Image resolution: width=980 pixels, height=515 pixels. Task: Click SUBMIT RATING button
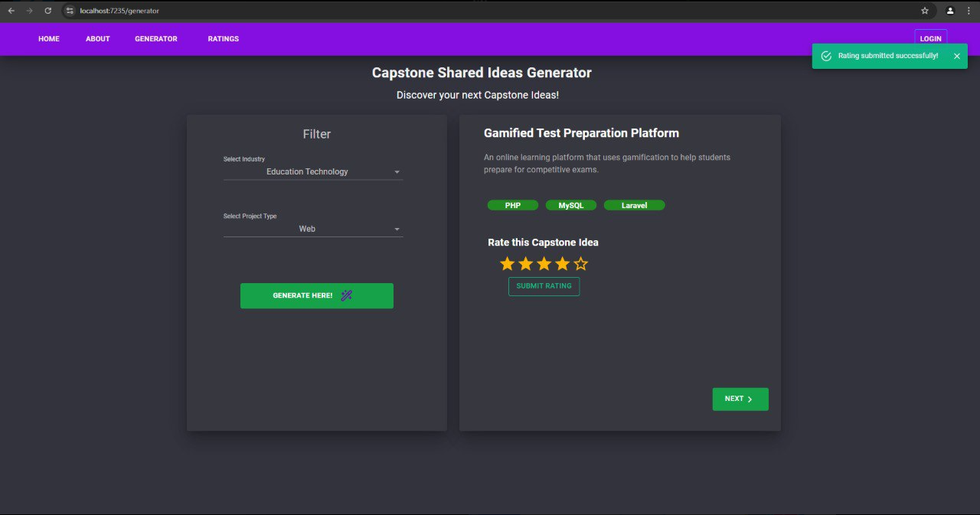click(x=544, y=286)
